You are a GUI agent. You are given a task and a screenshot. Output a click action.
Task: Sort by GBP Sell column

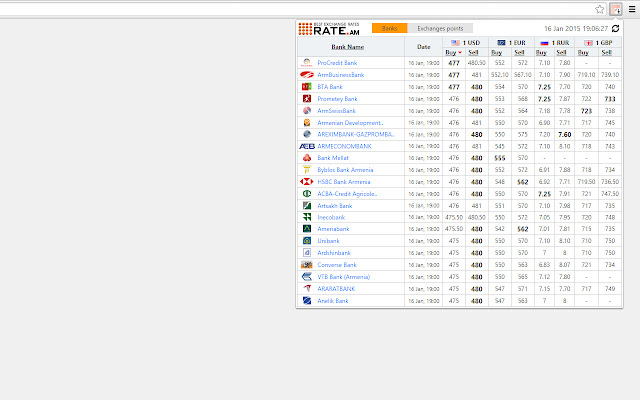pos(607,52)
